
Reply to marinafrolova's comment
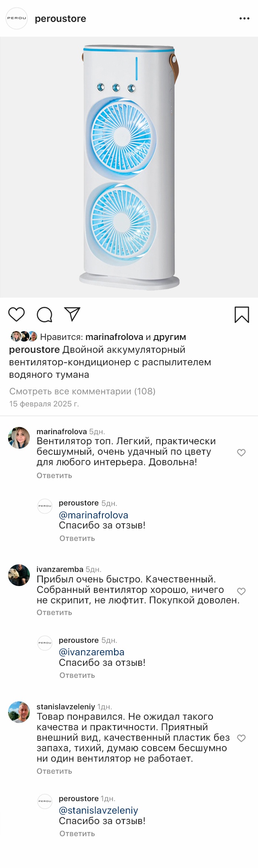coord(54,475)
